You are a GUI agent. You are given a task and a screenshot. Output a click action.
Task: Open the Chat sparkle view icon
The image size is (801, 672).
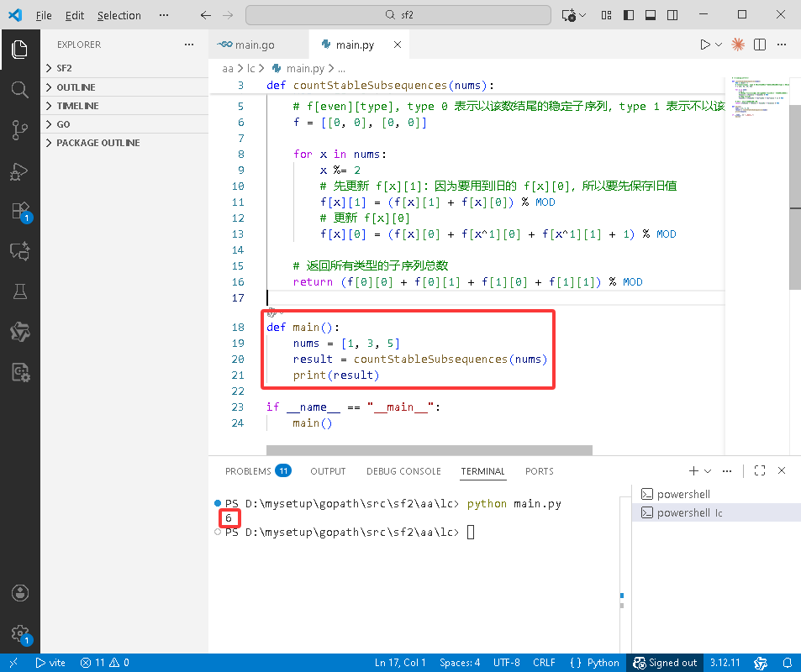click(x=19, y=251)
